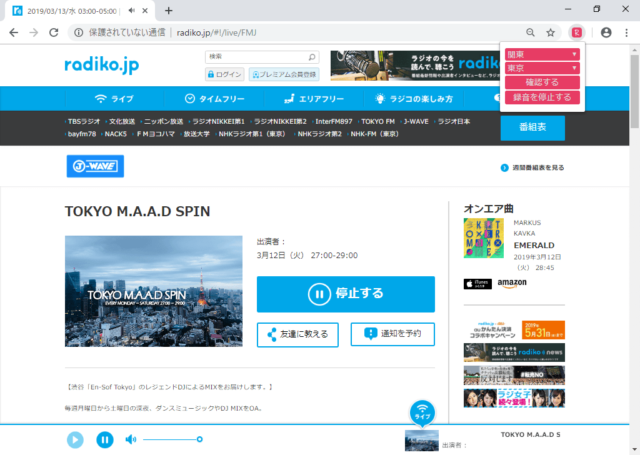Click the browser back arrow
This screenshot has width=640, height=455.
coord(13,33)
